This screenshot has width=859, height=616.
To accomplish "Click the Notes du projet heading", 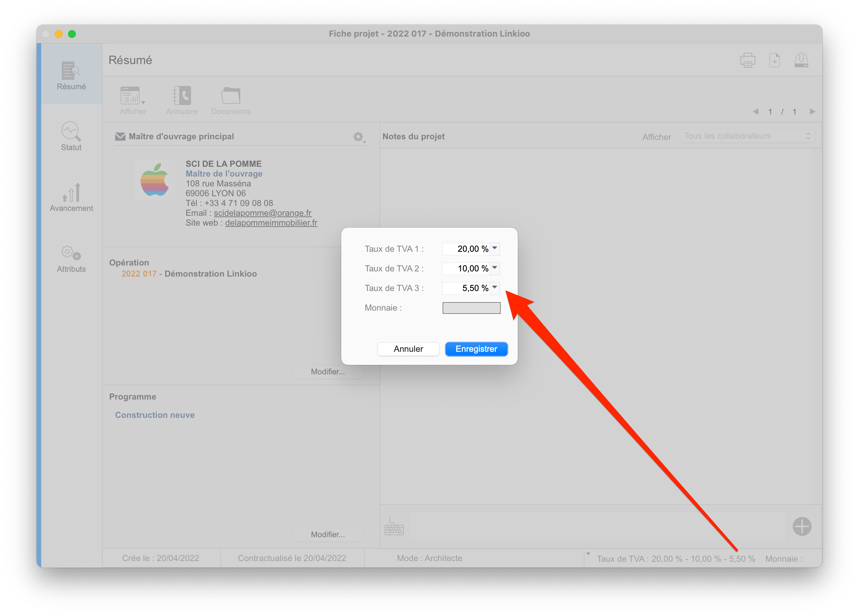I will [x=413, y=136].
